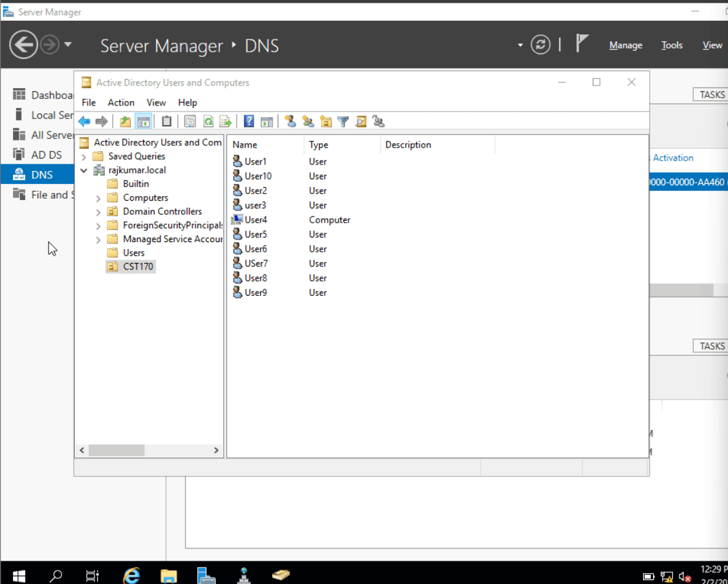
Task: Click upper TASKS button in Server Manager
Action: pyautogui.click(x=711, y=95)
